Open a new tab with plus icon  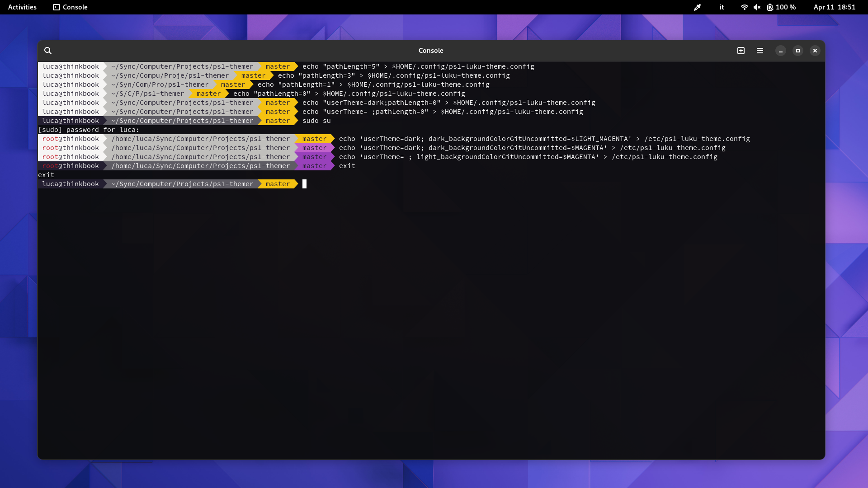741,51
